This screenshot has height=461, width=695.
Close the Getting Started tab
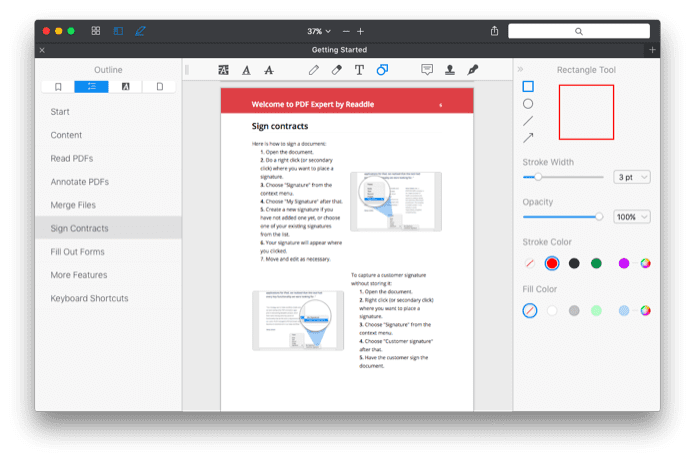(42, 50)
